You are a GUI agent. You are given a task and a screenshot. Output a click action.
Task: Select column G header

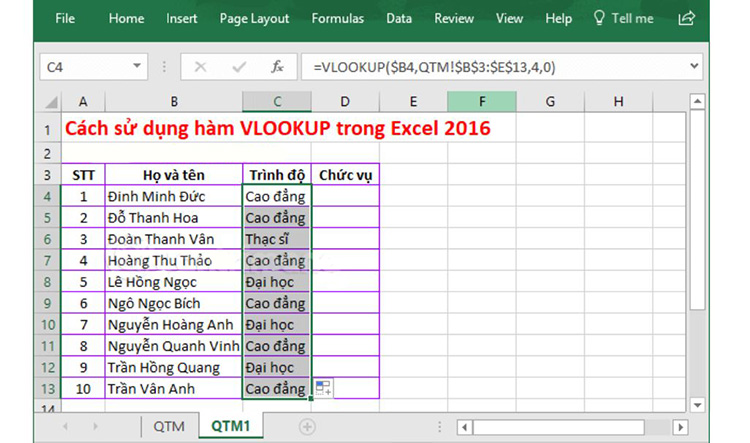coord(550,102)
